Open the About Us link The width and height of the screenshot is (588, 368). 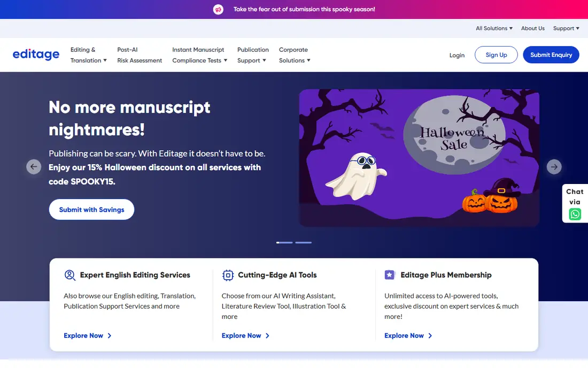click(532, 28)
